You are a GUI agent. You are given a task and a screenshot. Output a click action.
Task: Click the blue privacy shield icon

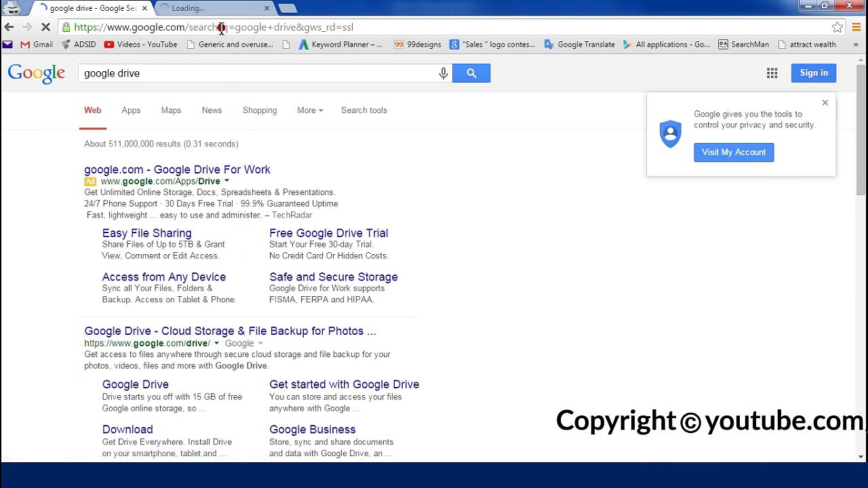point(670,134)
